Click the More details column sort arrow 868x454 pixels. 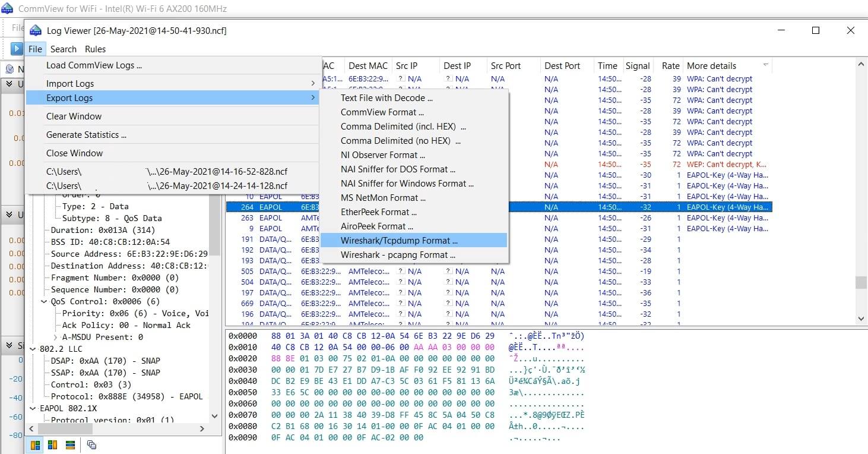(765, 65)
